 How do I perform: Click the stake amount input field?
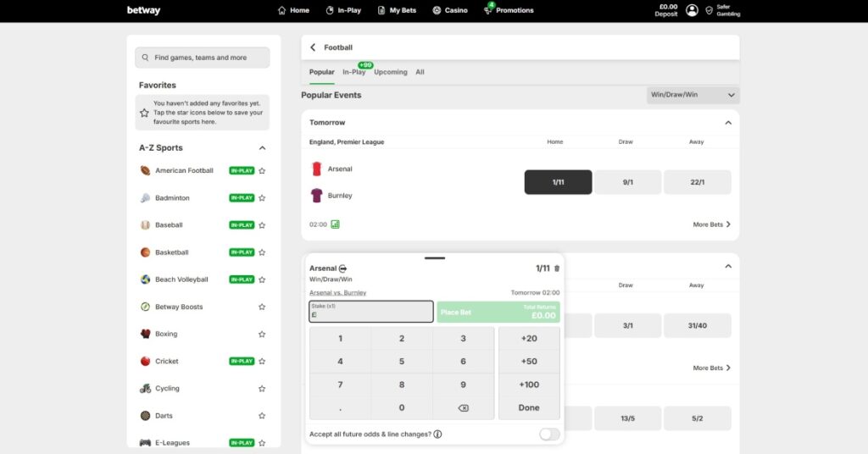[x=371, y=312]
